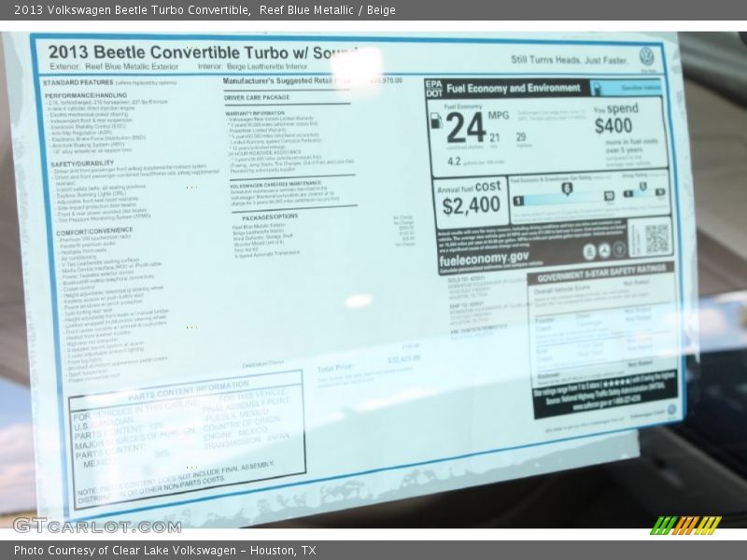Click the heading '2013 Beetle Convertible Turbo w/ Sound'
Image resolution: width=747 pixels, height=560 pixels.
203,52
